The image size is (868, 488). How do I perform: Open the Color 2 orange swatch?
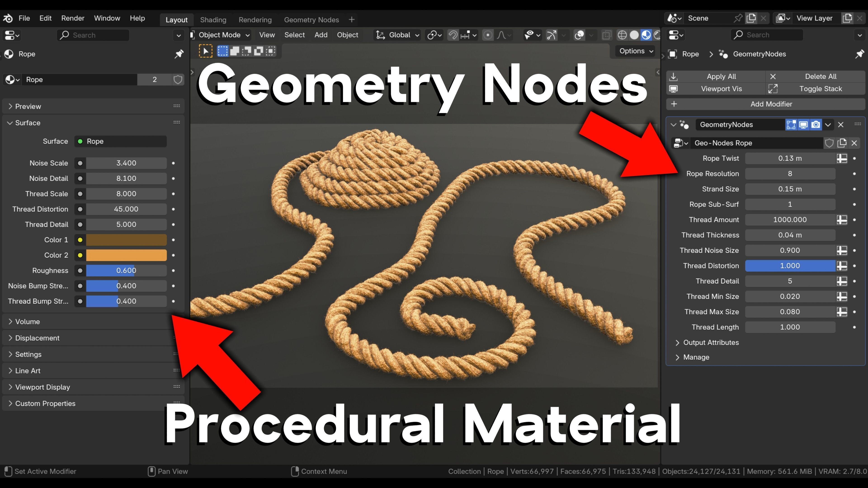[126, 255]
